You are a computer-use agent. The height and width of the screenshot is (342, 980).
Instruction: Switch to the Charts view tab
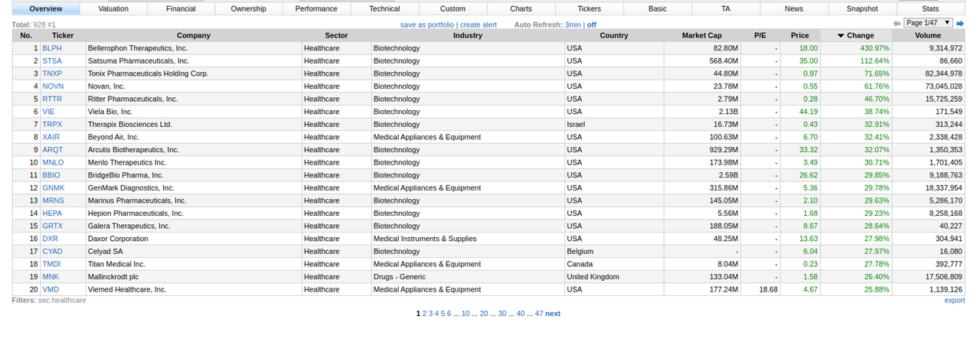coord(521,8)
